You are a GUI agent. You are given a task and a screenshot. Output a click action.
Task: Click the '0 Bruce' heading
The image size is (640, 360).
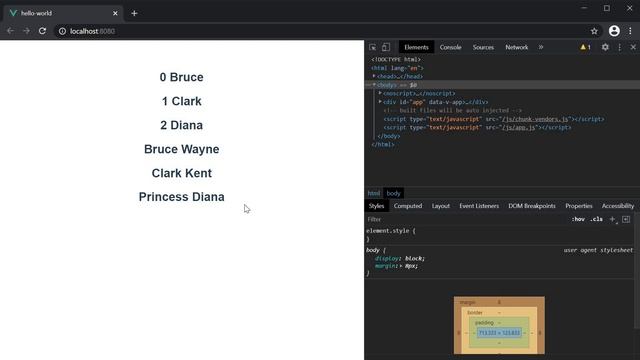point(182,77)
